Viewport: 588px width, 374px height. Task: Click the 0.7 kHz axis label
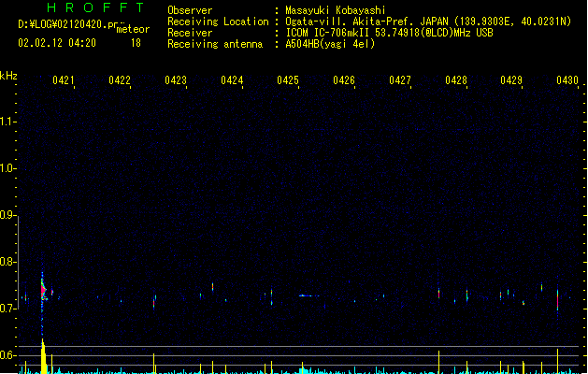(7, 309)
